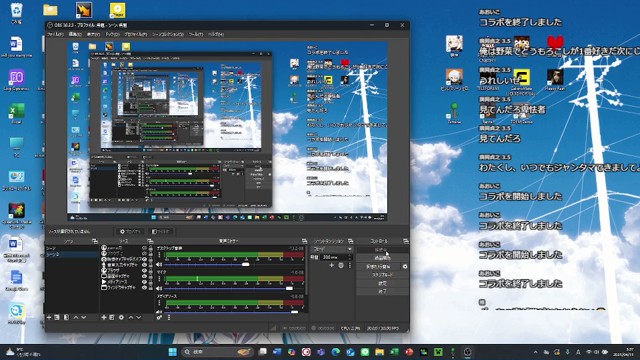Pop out the Sources dock panel
This screenshot has width=640, height=360.
click(x=150, y=241)
